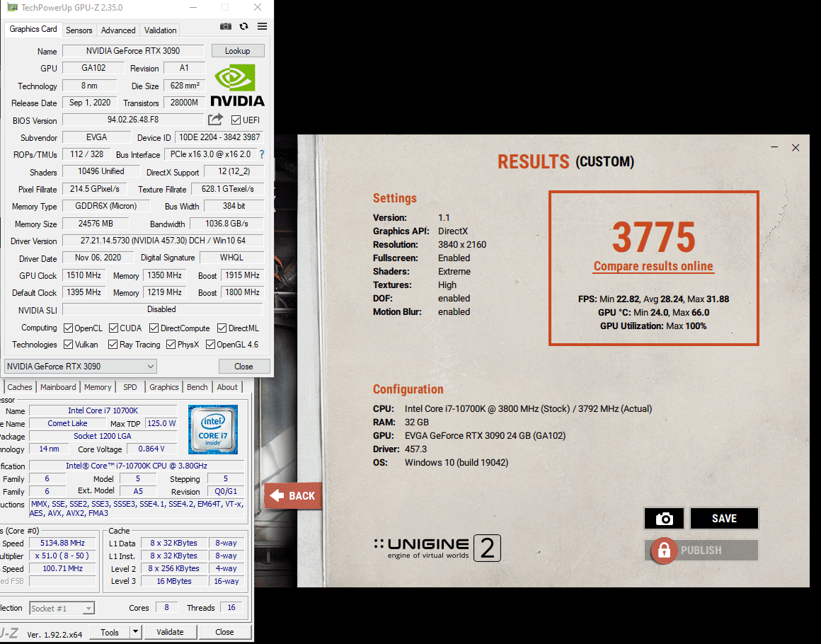
Task: Open CPU-Z SPD tab
Action: pyautogui.click(x=130, y=387)
